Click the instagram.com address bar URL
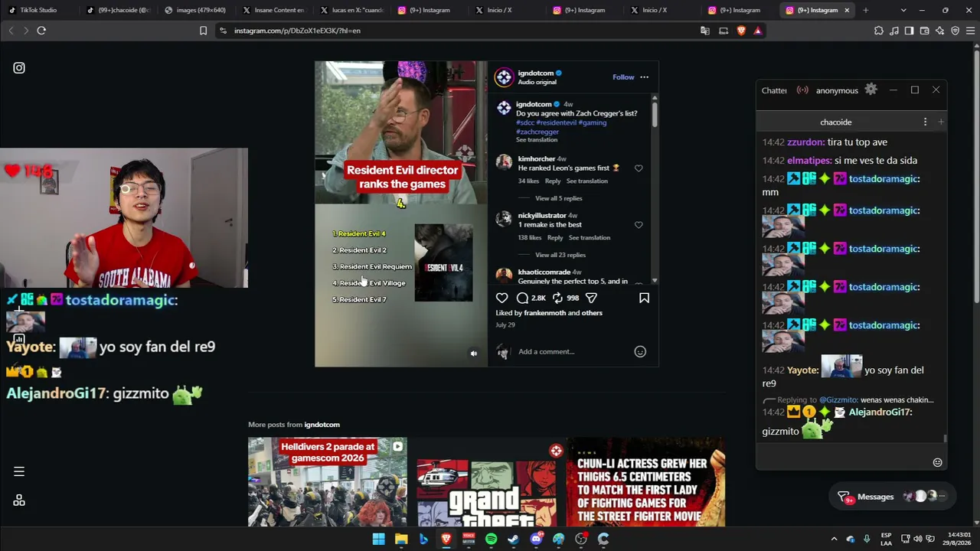Viewport: 980px width, 551px height. (297, 31)
